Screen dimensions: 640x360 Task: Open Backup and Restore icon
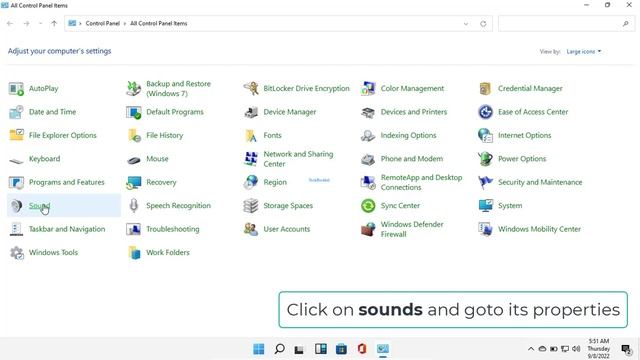click(x=133, y=89)
